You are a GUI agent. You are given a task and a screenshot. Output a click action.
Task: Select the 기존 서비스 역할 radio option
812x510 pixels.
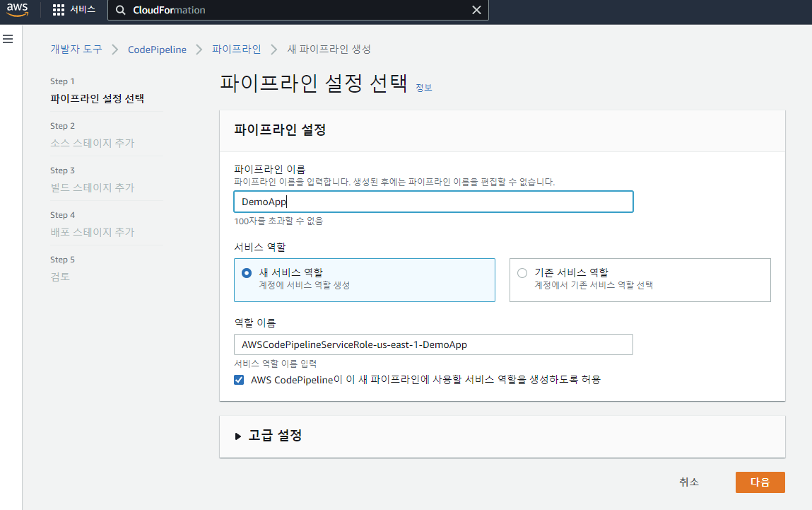coord(522,273)
